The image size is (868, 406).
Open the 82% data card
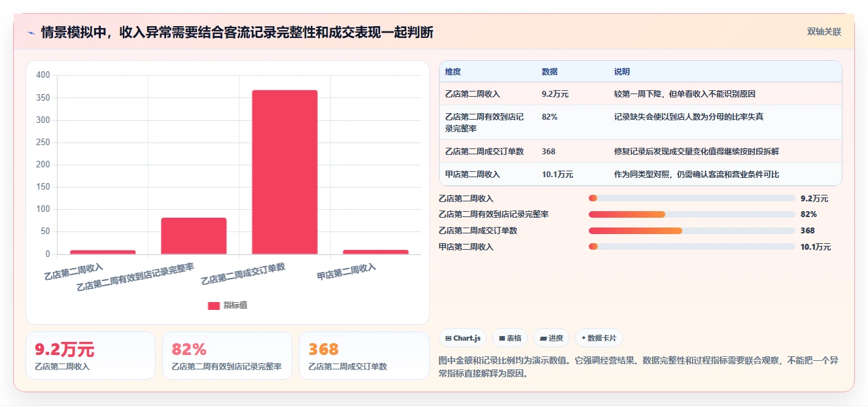click(227, 356)
